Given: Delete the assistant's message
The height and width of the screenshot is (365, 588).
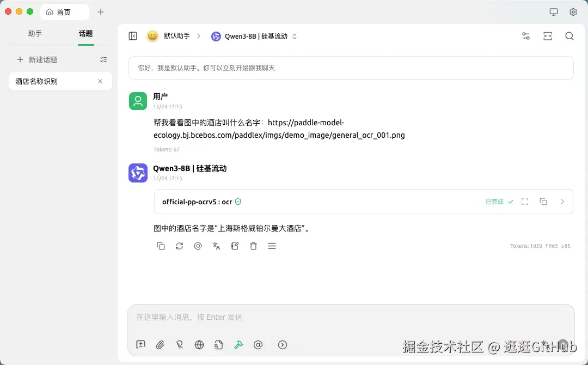Looking at the screenshot, I should 253,246.
